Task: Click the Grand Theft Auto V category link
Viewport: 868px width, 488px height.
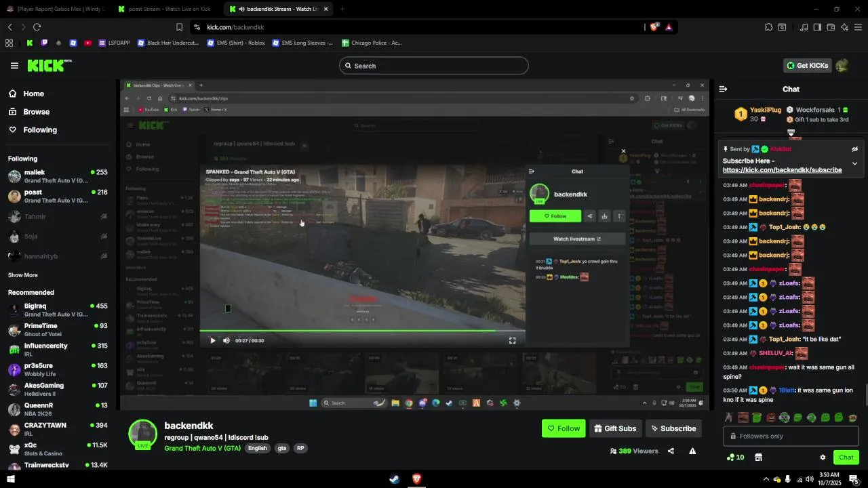Action: click(x=202, y=448)
